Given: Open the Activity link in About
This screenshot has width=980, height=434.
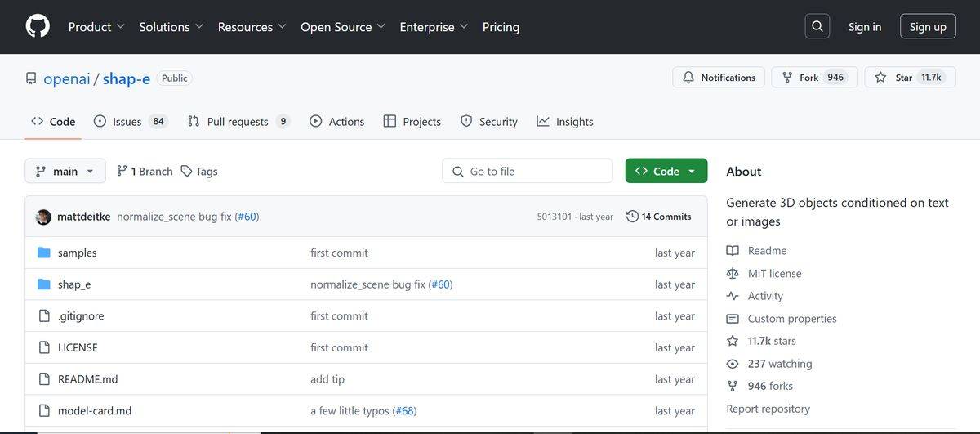Looking at the screenshot, I should tap(765, 296).
